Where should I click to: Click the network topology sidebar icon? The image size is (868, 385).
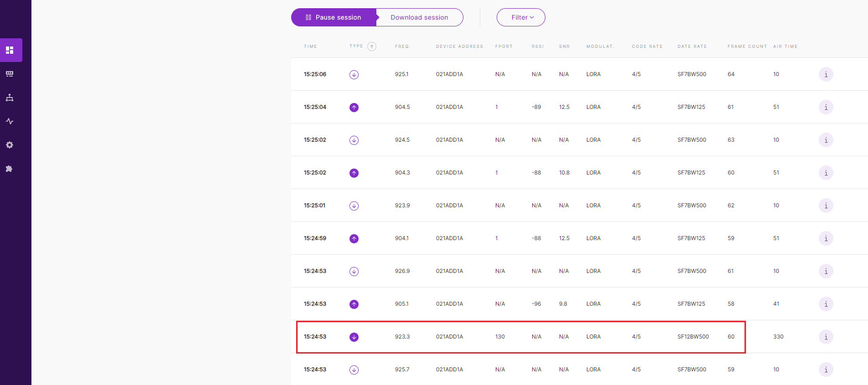click(x=10, y=98)
